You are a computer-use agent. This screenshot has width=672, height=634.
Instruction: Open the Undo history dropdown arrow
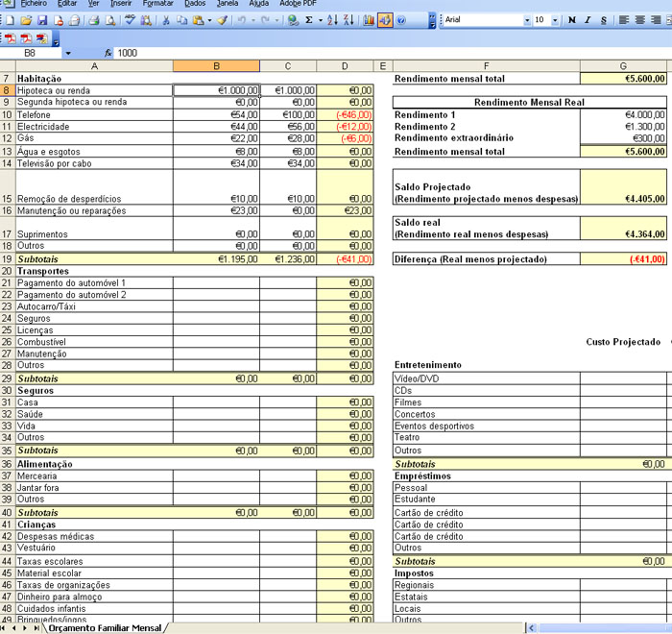[252, 20]
